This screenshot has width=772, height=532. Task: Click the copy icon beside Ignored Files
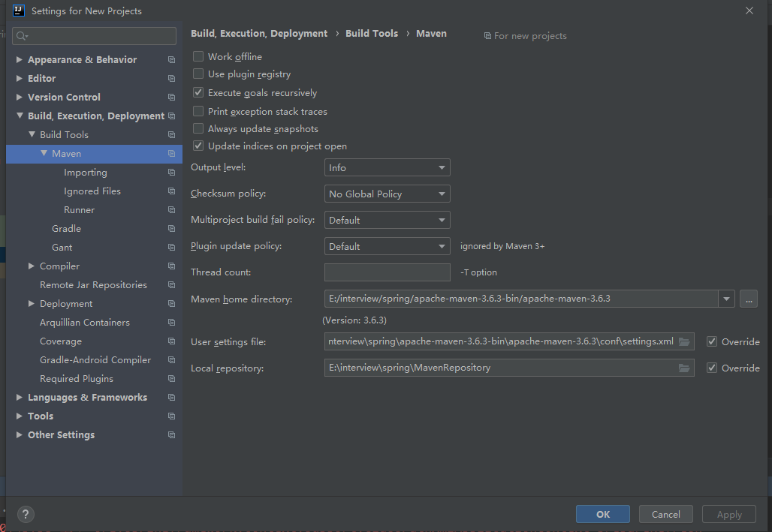click(x=171, y=191)
